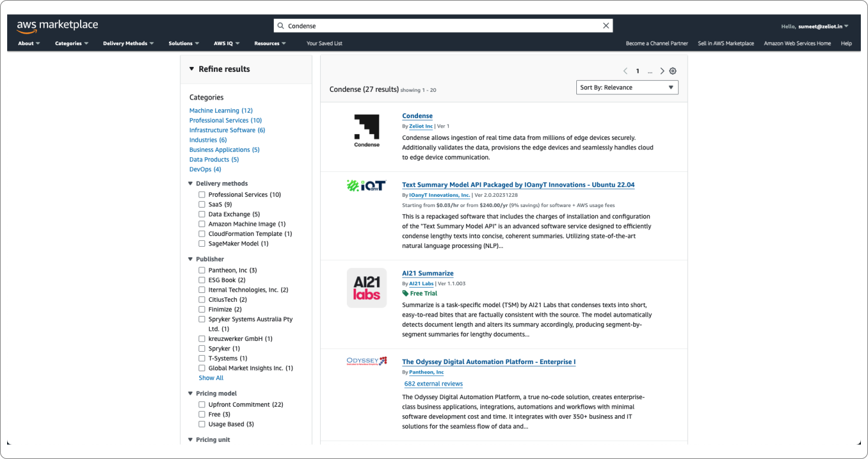868x459 pixels.
Task: Click the Odyssey product logo
Action: 366,361
